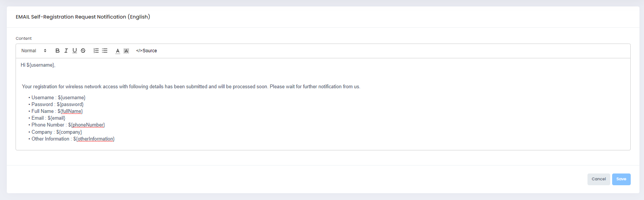Insert a bulleted list

click(x=105, y=51)
